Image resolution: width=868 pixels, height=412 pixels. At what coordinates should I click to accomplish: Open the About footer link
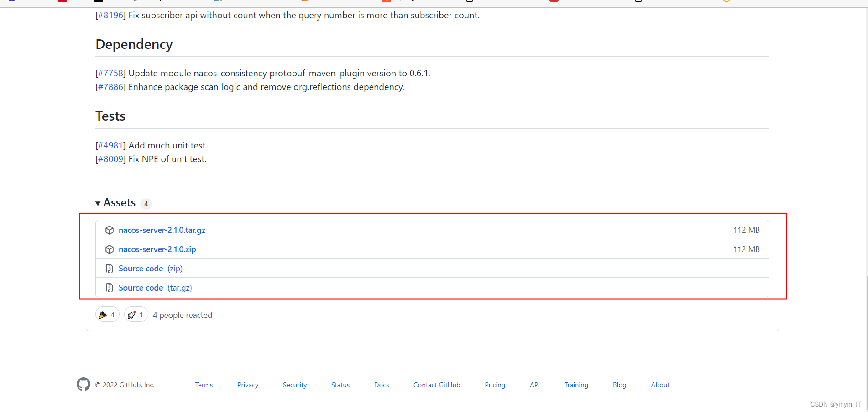point(660,385)
